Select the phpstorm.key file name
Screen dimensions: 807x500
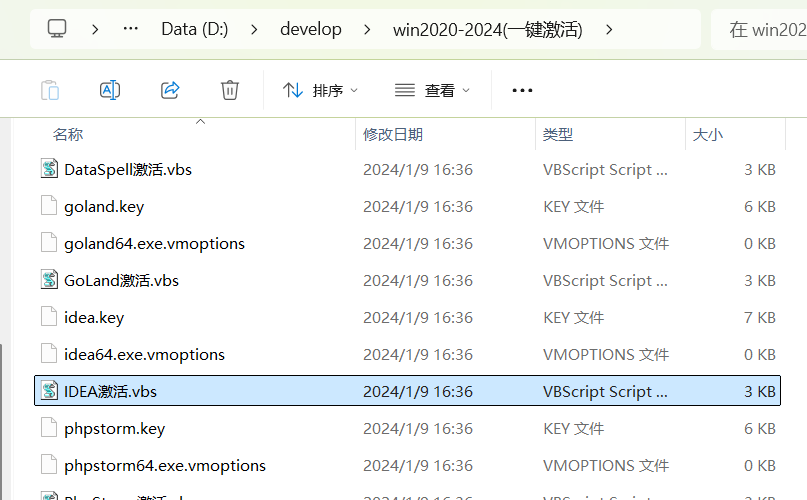point(114,428)
